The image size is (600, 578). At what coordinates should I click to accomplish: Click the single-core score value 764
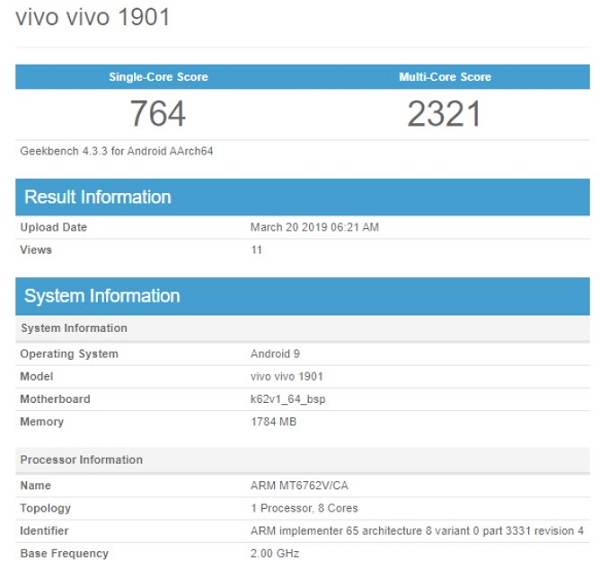pyautogui.click(x=158, y=114)
